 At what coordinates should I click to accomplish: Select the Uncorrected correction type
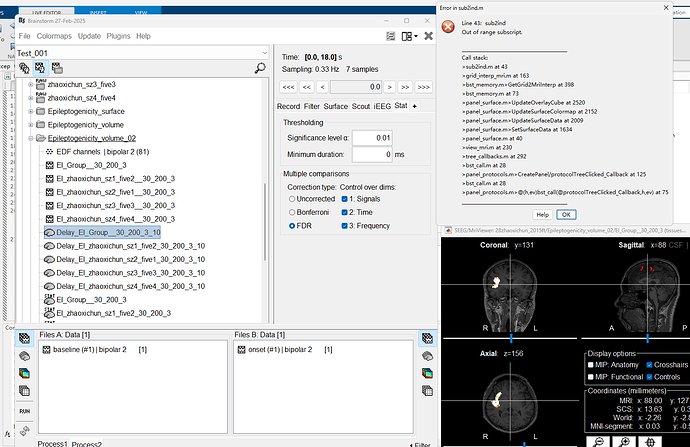[292, 199]
